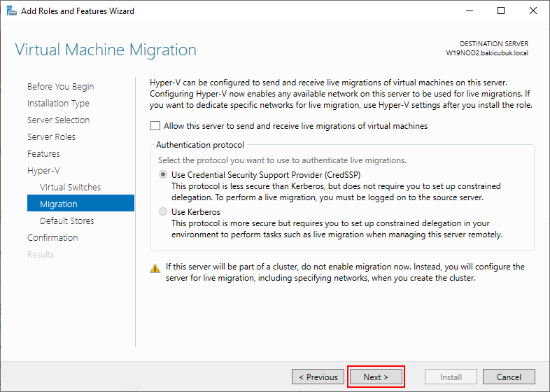Maximize the wizard window
Image resolution: width=550 pixels, height=392 pixels.
pyautogui.click(x=501, y=11)
